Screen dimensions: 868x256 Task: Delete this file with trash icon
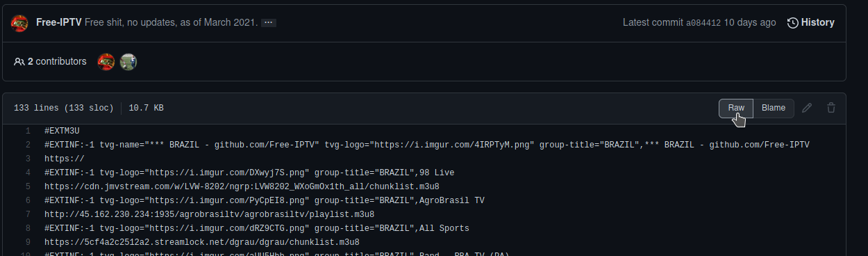831,108
